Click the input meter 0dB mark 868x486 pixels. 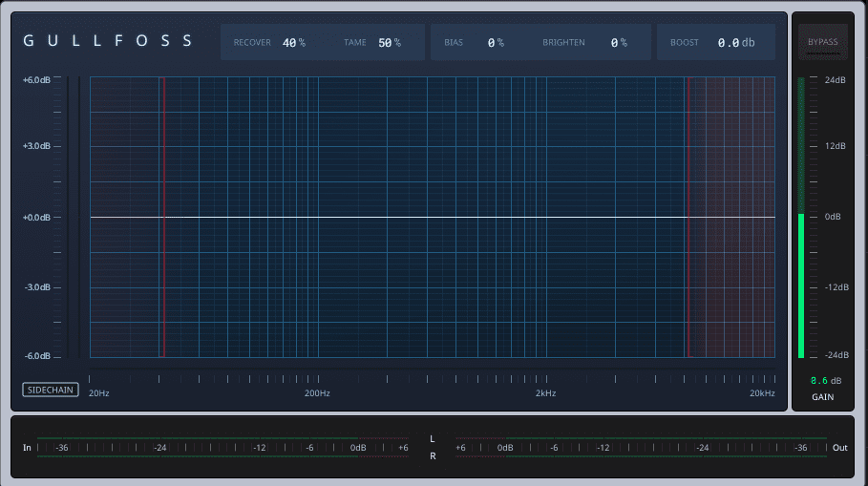358,448
